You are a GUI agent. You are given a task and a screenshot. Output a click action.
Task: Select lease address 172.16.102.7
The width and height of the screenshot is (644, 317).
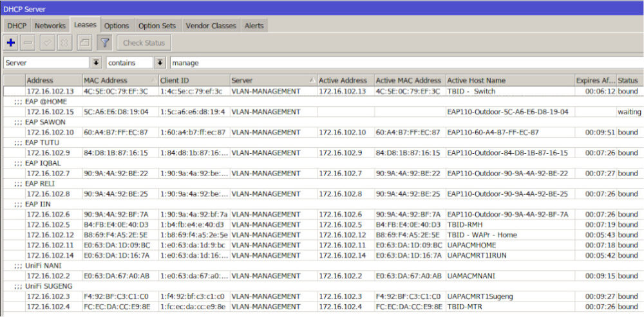48,174
